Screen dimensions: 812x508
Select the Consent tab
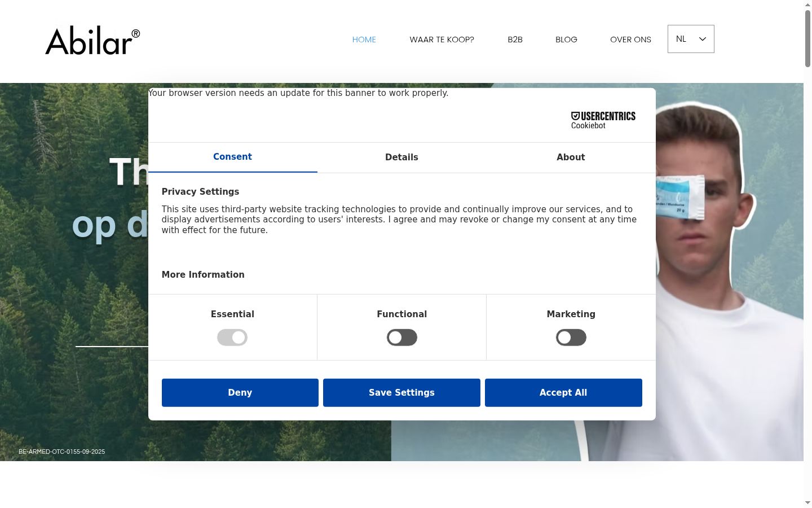(x=232, y=157)
